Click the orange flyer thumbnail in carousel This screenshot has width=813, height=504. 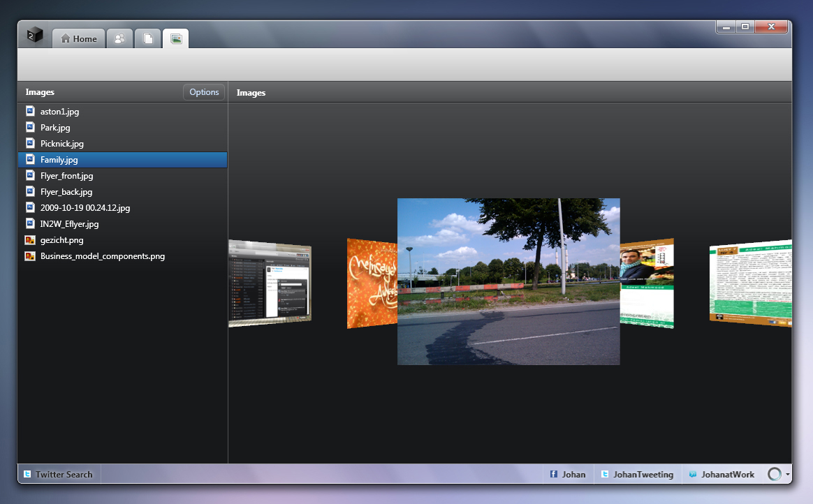(372, 283)
